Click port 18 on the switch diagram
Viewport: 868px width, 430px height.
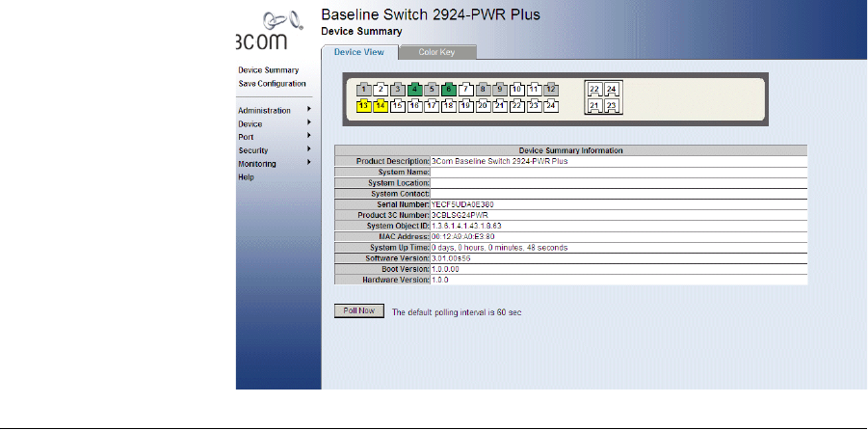[x=449, y=105]
